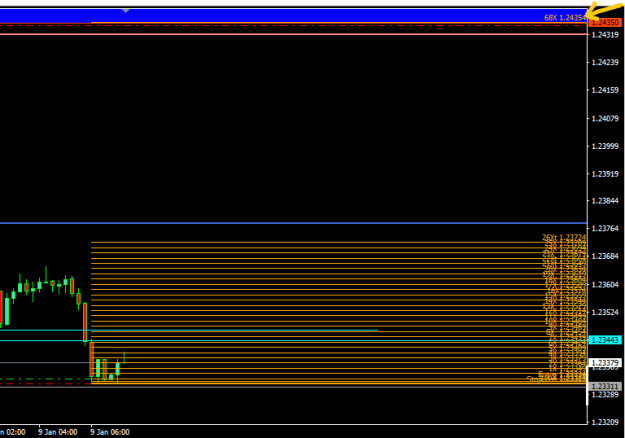Click the 1.23919 price scale value

605,174
